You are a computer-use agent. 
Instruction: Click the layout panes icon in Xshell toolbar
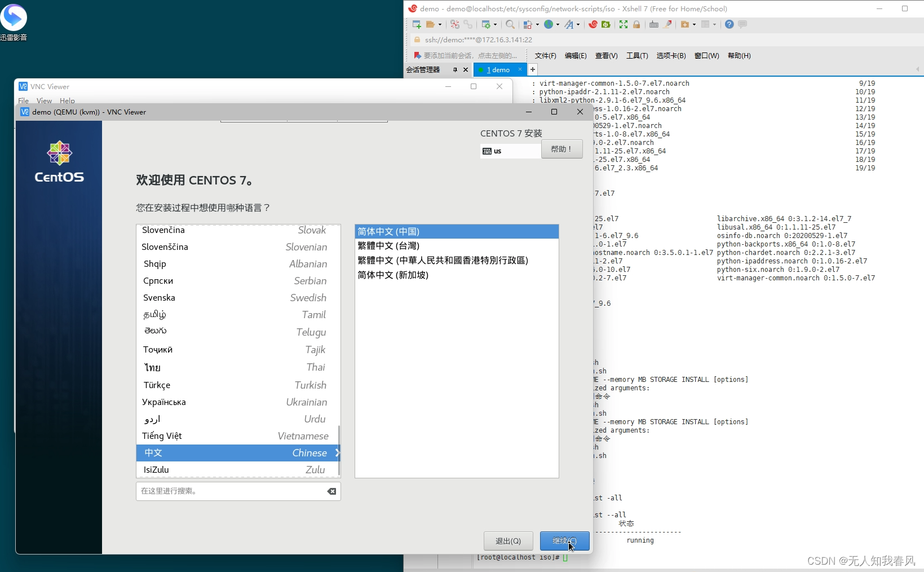705,24
